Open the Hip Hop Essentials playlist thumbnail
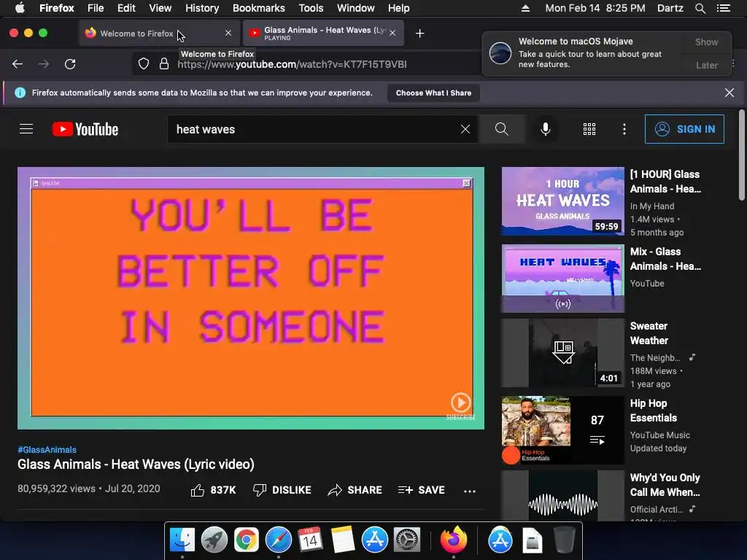Image resolution: width=747 pixels, height=560 pixels. pos(562,430)
